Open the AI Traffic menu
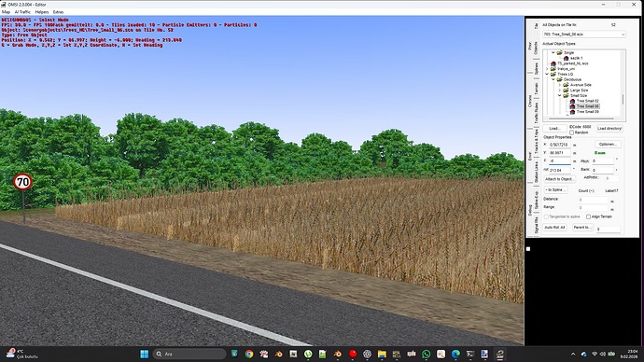644x362 pixels. pos(22,12)
